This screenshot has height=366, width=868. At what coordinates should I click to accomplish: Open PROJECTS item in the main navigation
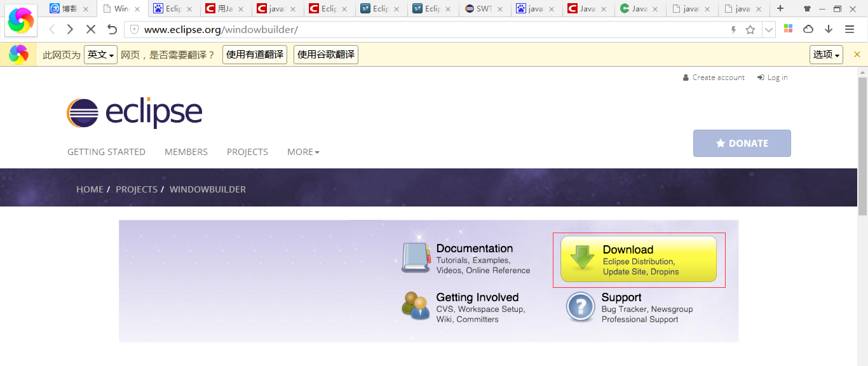coord(247,152)
